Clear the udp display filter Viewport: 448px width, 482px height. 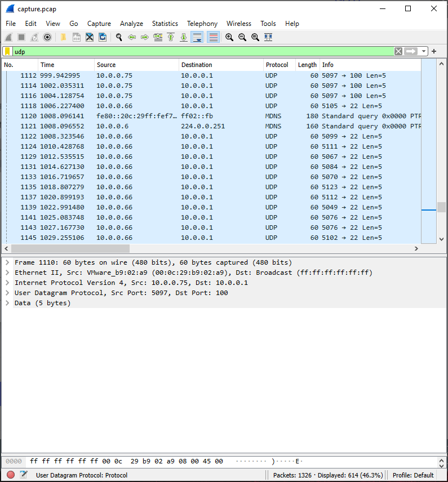coord(398,51)
